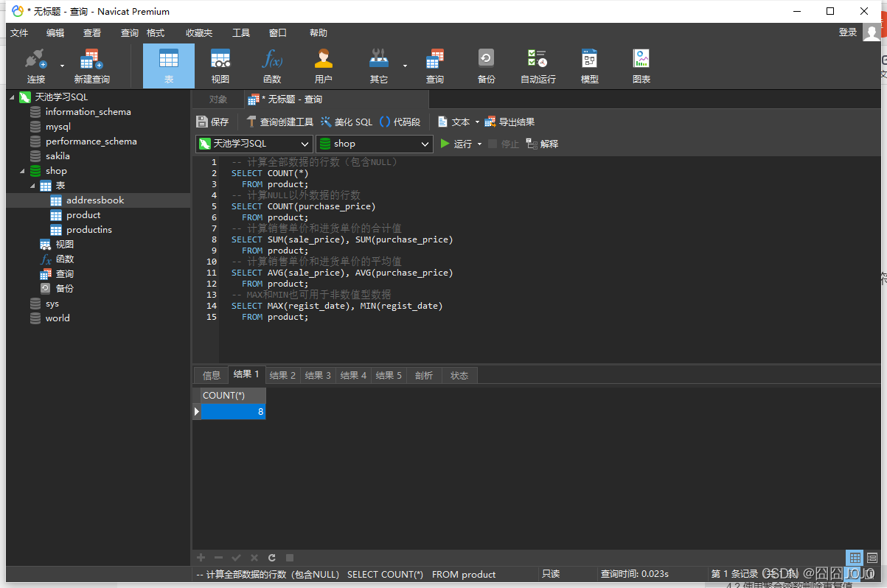Open the 模型 model toolbar icon

pyautogui.click(x=590, y=66)
